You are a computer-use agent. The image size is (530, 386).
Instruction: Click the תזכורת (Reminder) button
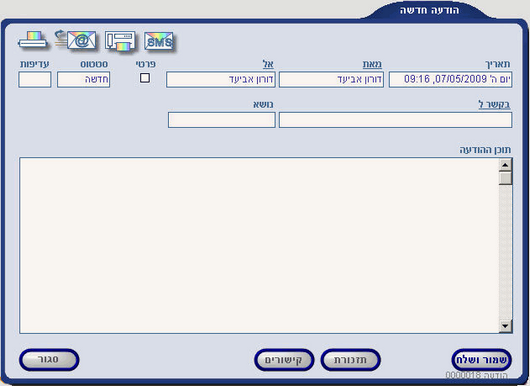[351, 360]
